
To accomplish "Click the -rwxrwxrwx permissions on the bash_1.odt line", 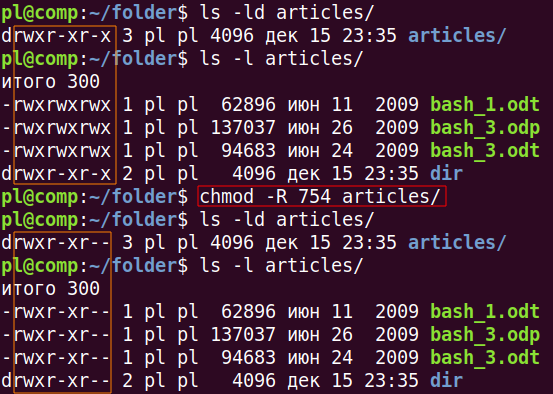I will (x=56, y=105).
